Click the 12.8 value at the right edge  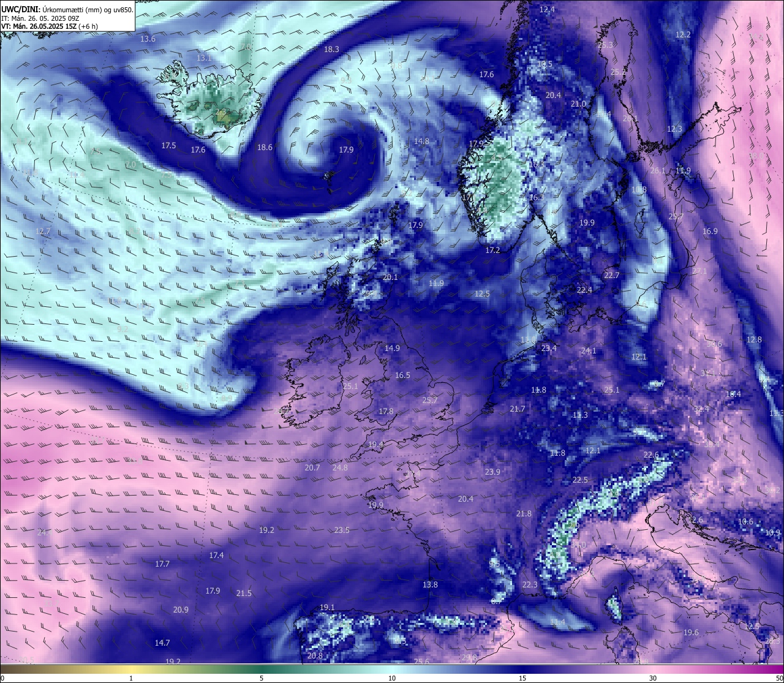754,340
